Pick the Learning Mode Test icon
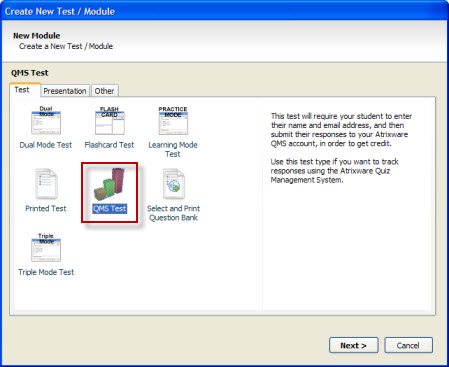 point(173,121)
